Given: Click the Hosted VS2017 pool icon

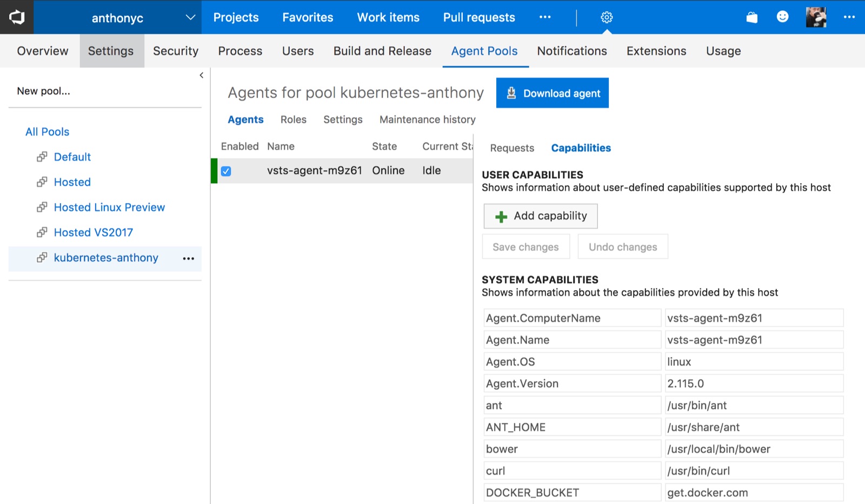Looking at the screenshot, I should point(42,232).
